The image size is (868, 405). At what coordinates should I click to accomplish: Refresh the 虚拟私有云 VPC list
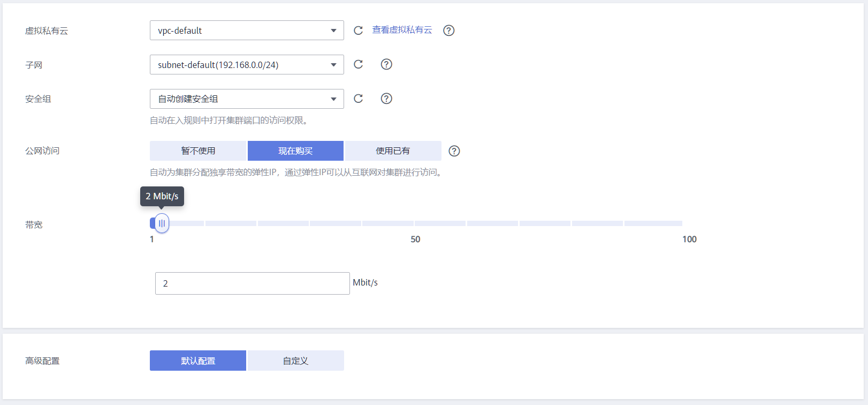[359, 31]
